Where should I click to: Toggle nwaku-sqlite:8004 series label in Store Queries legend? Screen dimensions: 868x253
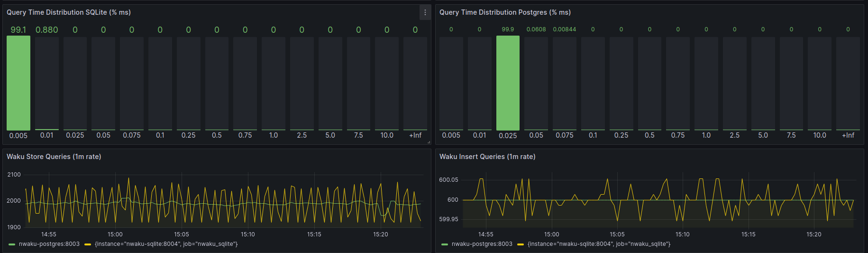(x=166, y=244)
